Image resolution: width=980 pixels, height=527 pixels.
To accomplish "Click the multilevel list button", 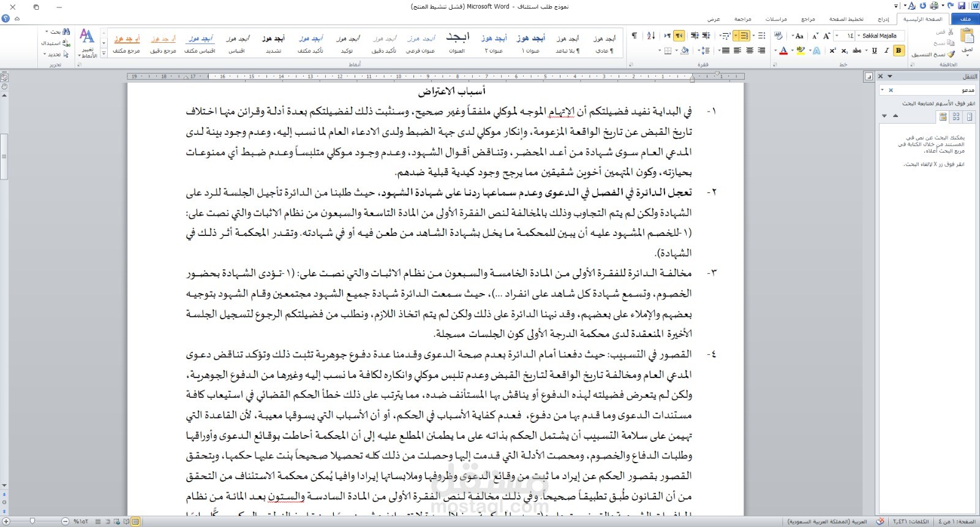I will 726,36.
